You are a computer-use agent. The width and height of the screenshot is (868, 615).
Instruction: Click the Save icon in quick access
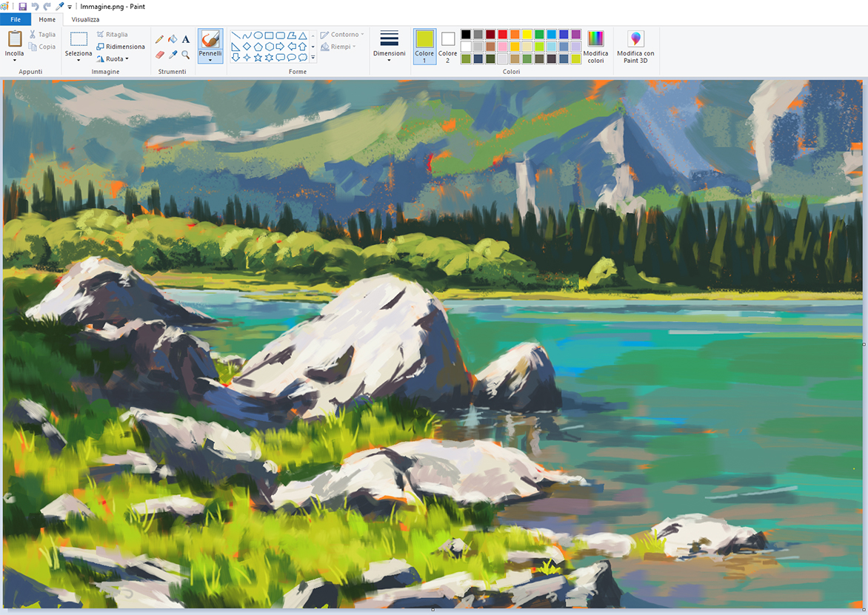pos(22,6)
